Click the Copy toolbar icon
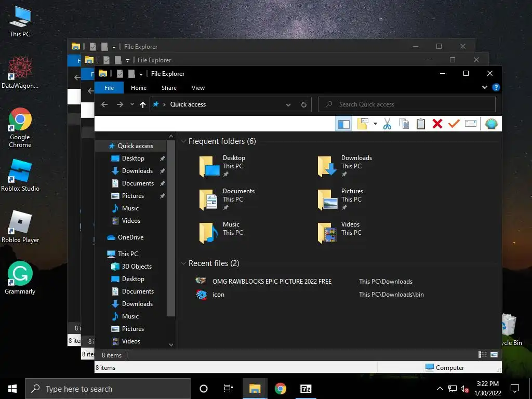This screenshot has height=399, width=532. (x=404, y=124)
